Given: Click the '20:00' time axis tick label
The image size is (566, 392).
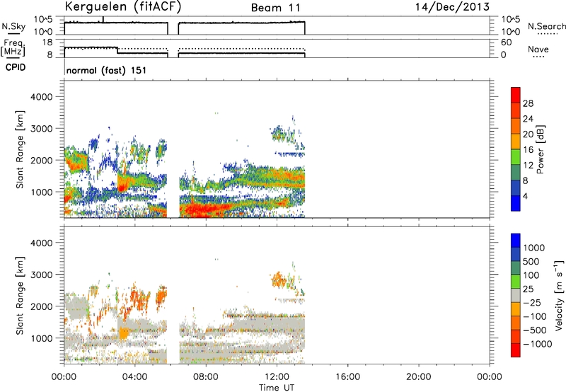Looking at the screenshot, I should tap(419, 377).
